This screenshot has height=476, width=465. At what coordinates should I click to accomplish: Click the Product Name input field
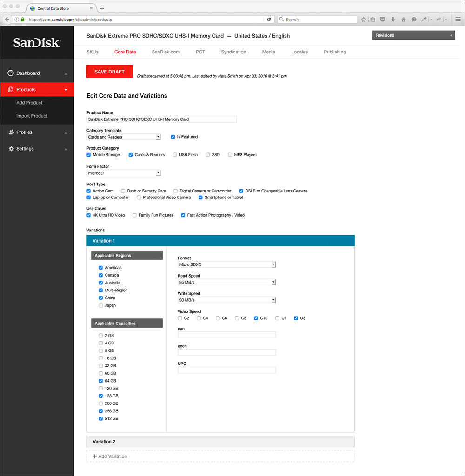coord(161,119)
